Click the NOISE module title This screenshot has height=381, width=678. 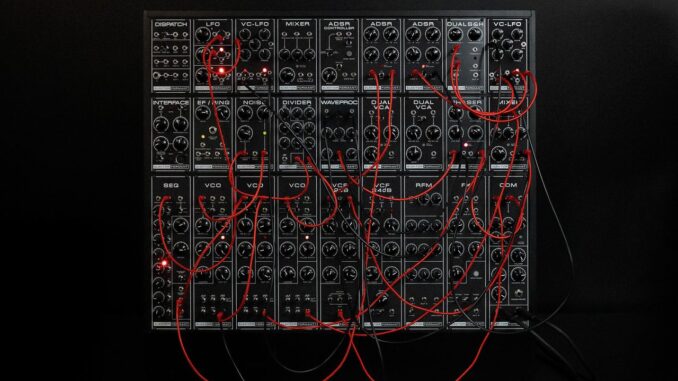(x=255, y=103)
